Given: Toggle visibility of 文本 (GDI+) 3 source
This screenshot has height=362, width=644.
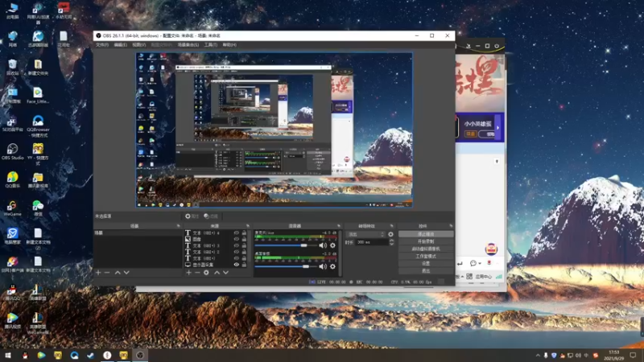Looking at the screenshot, I should click(236, 245).
